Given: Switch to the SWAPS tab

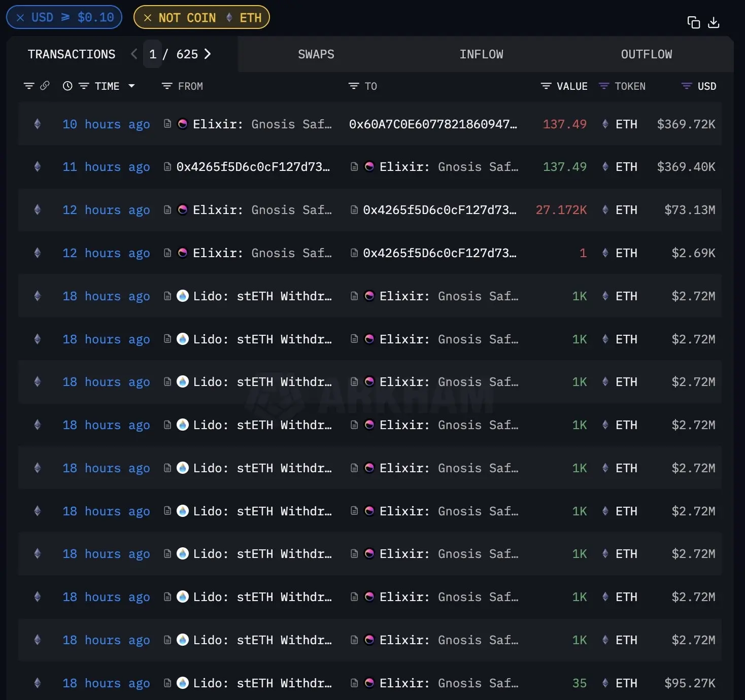Looking at the screenshot, I should click(x=316, y=54).
